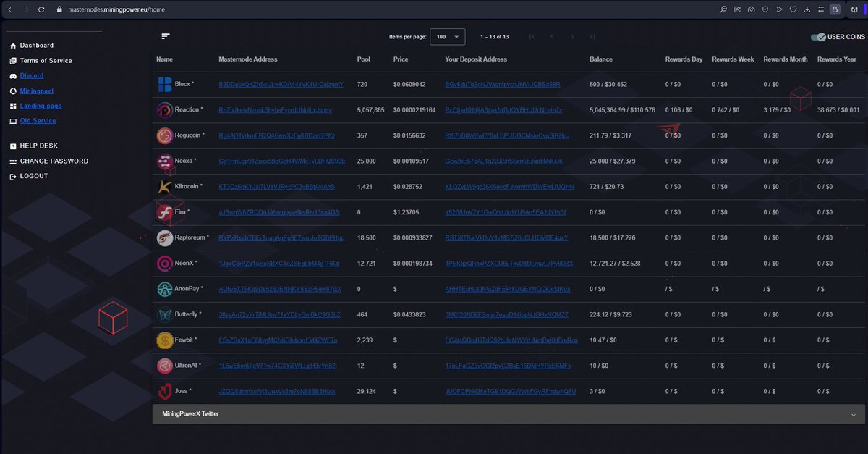Open the browser easy setup sliders icon

click(x=820, y=9)
